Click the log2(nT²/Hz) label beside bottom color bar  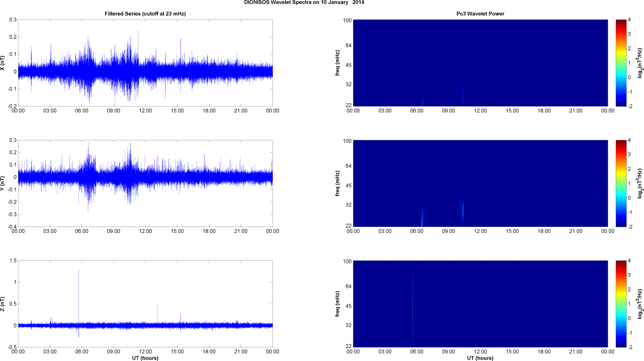[641, 304]
